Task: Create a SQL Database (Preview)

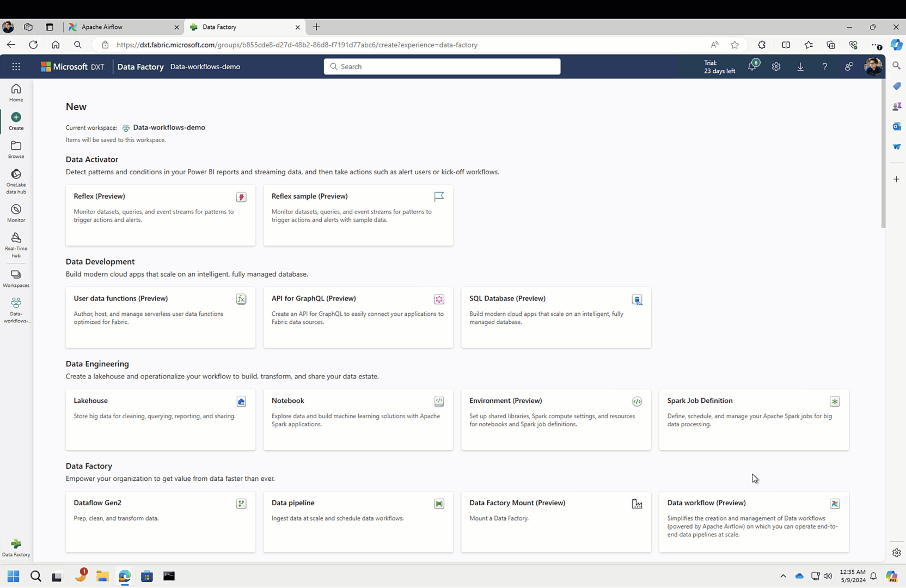Action: coord(556,317)
